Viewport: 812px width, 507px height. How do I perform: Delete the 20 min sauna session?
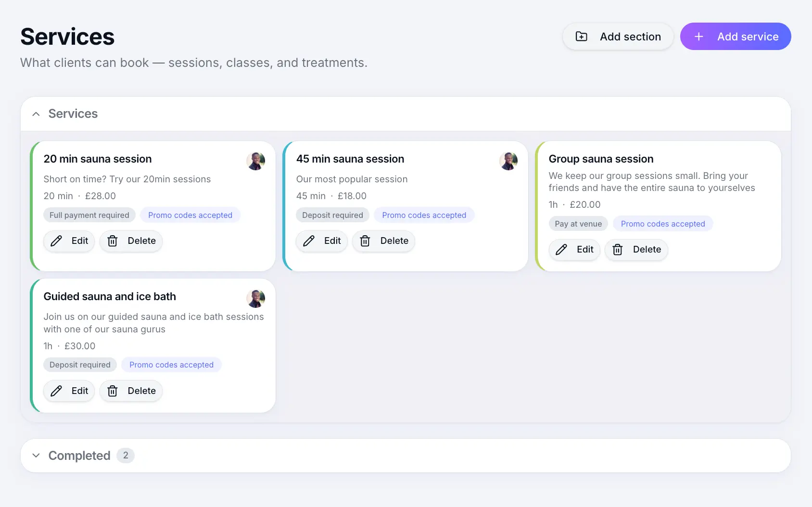[x=131, y=241]
